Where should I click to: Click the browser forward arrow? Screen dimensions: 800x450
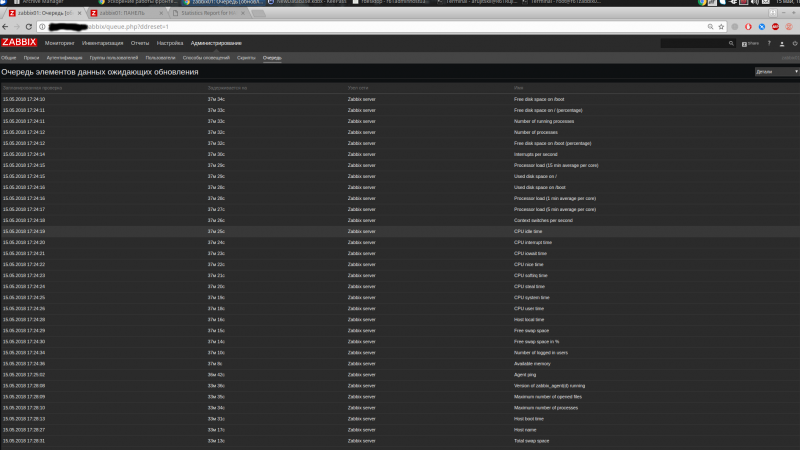(x=17, y=27)
